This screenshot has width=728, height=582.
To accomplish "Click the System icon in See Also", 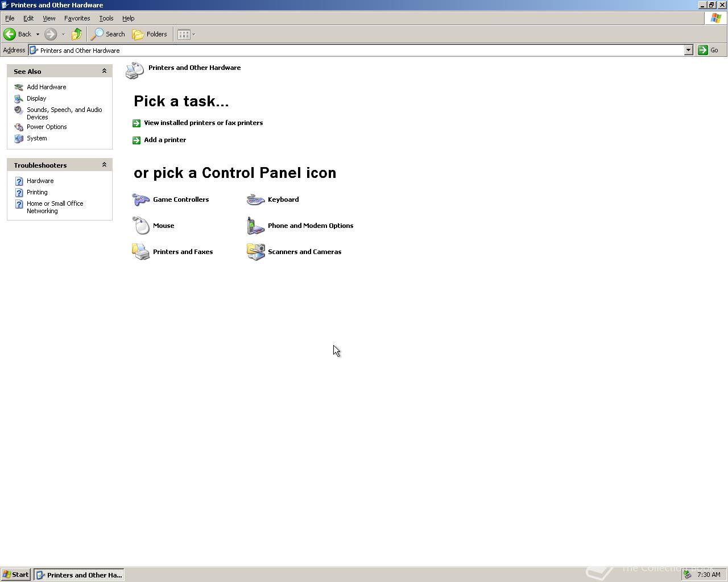I will (19, 138).
